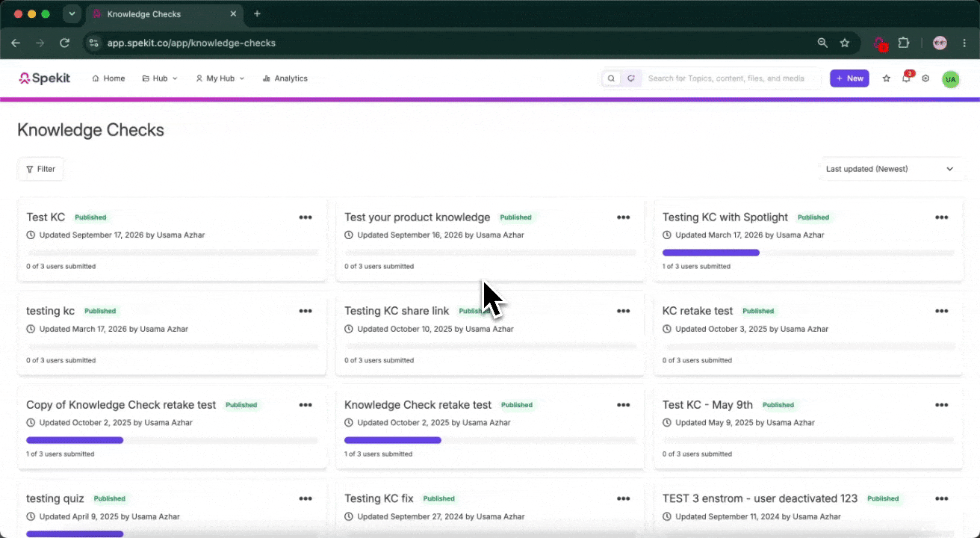Open the Test your product knowledge check
980x538 pixels.
pyautogui.click(x=417, y=217)
